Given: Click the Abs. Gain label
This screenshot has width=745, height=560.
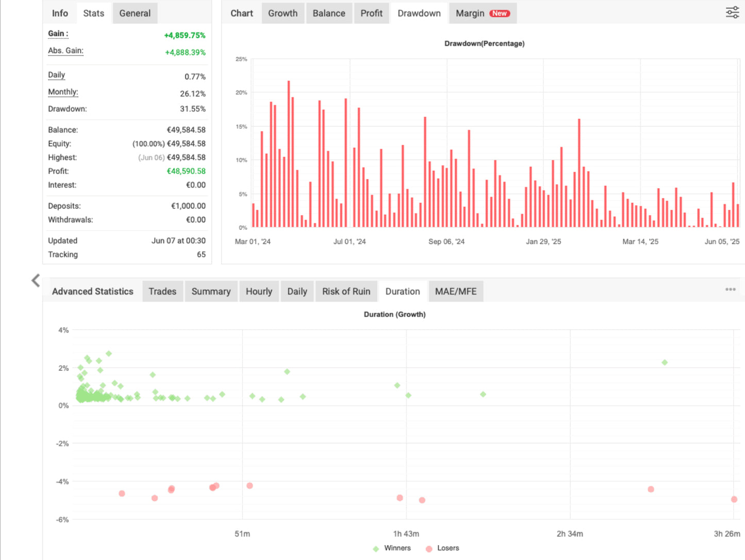Looking at the screenshot, I should tap(65, 51).
